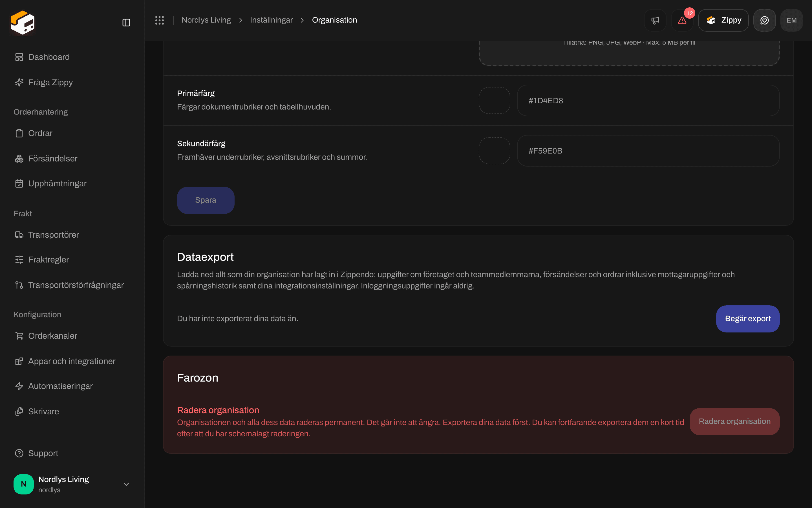The image size is (812, 508).
Task: Collapse the sidebar panel toggle
Action: [x=126, y=23]
